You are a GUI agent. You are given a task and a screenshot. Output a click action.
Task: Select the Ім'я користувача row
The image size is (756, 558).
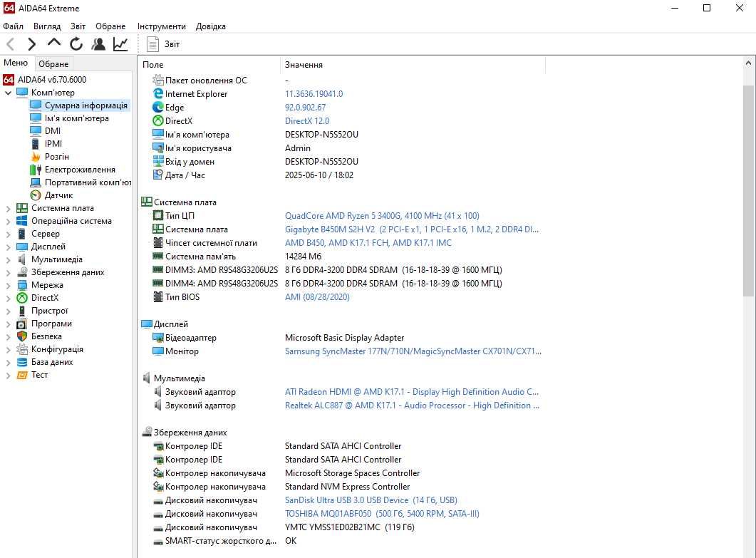(x=342, y=148)
